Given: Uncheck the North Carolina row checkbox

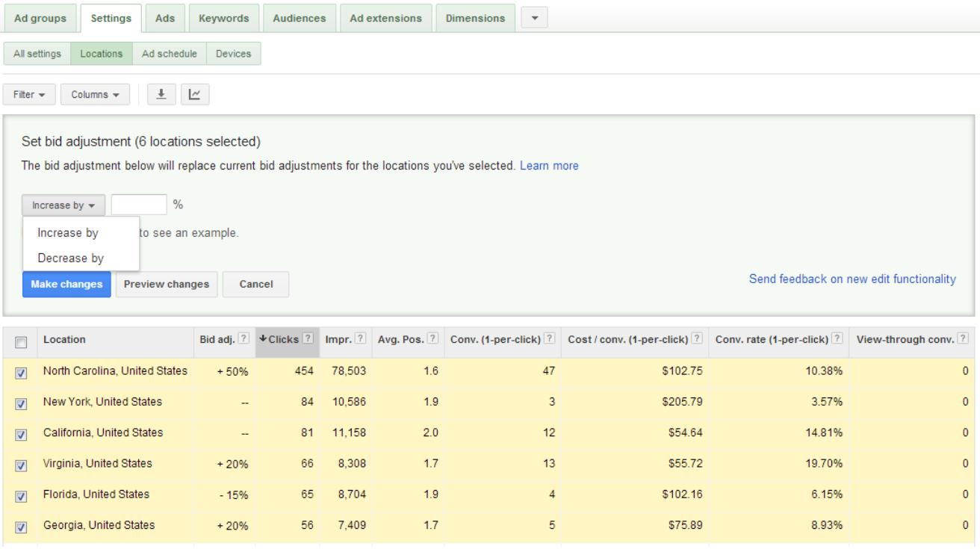Looking at the screenshot, I should (20, 372).
